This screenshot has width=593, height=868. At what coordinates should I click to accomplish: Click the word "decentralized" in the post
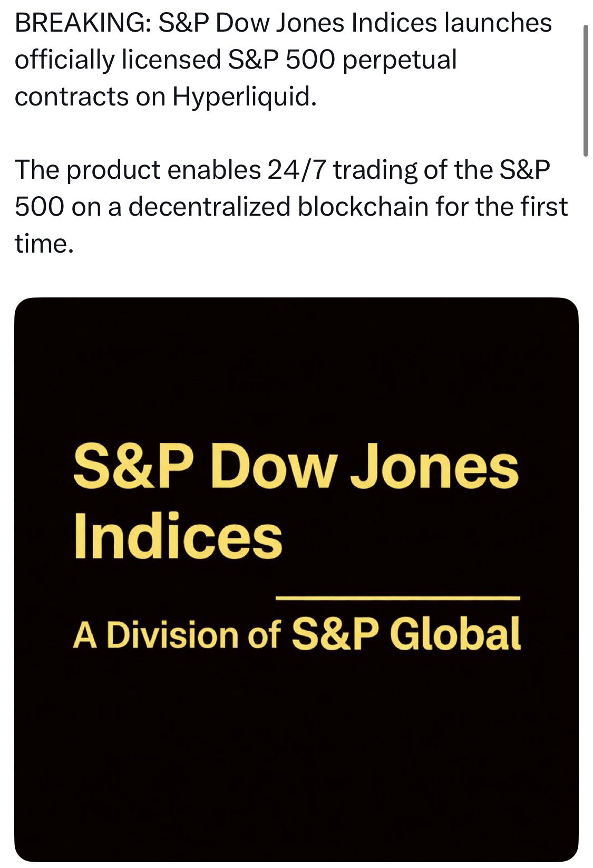(x=209, y=207)
